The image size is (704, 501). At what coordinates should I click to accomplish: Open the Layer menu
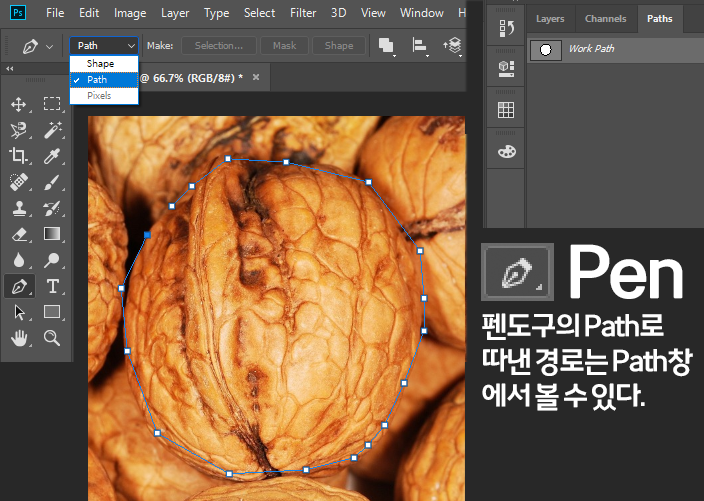tap(175, 13)
